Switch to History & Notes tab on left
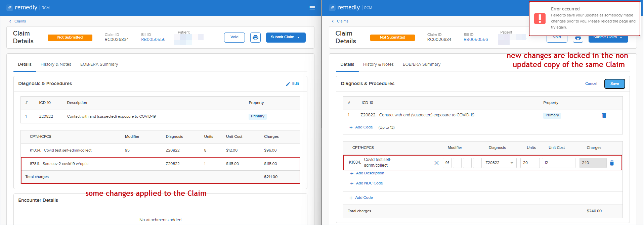The height and width of the screenshot is (225, 644). click(x=56, y=64)
